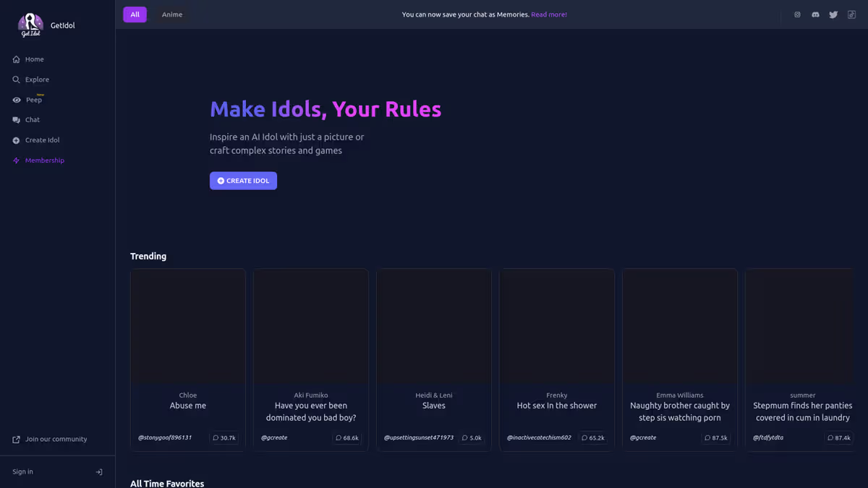Open the Twitter bird icon
868x488 pixels.
(833, 14)
